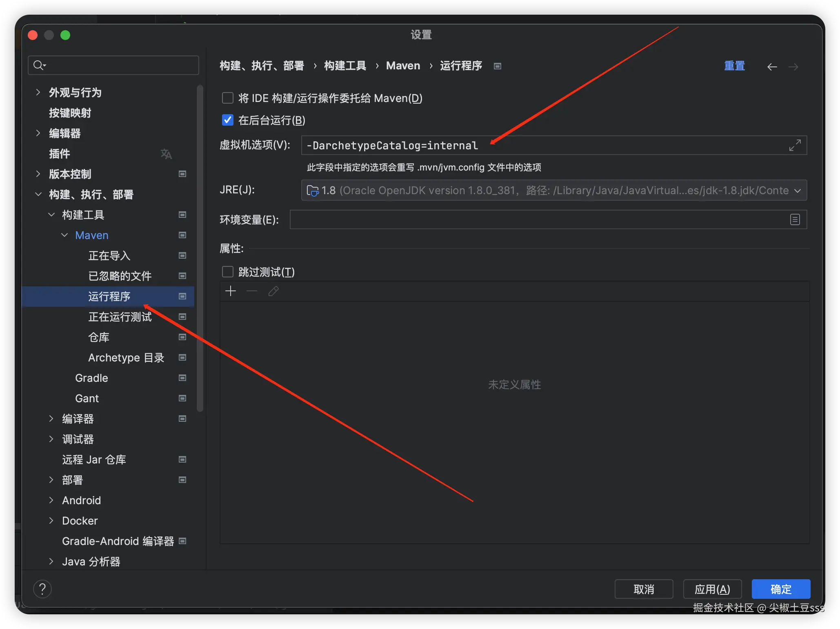This screenshot has height=629, width=840.
Task: Click into the 环境变量 input field
Action: (539, 220)
